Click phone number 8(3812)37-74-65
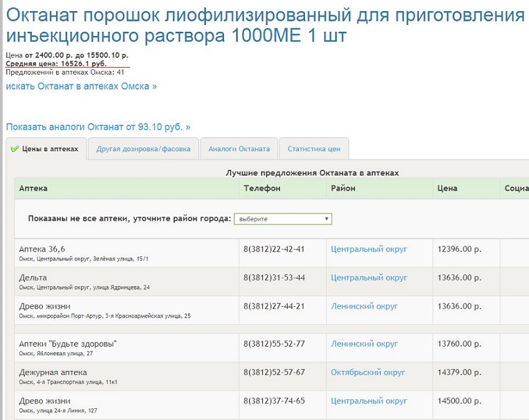Image resolution: width=529 pixels, height=420 pixels. 274,401
